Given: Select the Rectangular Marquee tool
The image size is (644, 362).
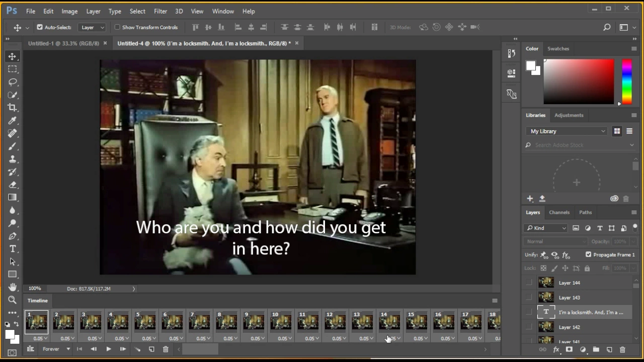Looking at the screenshot, I should pyautogui.click(x=13, y=69).
